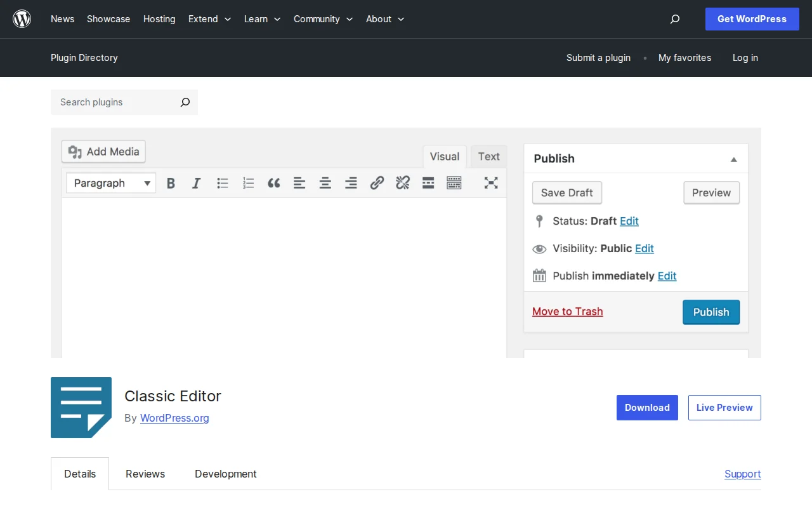
Task: Switch to the Reviews tab
Action: (x=145, y=474)
